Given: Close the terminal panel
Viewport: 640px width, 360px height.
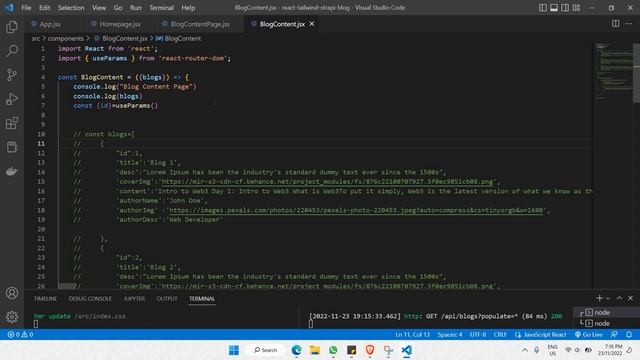Looking at the screenshot, I should click(x=630, y=298).
